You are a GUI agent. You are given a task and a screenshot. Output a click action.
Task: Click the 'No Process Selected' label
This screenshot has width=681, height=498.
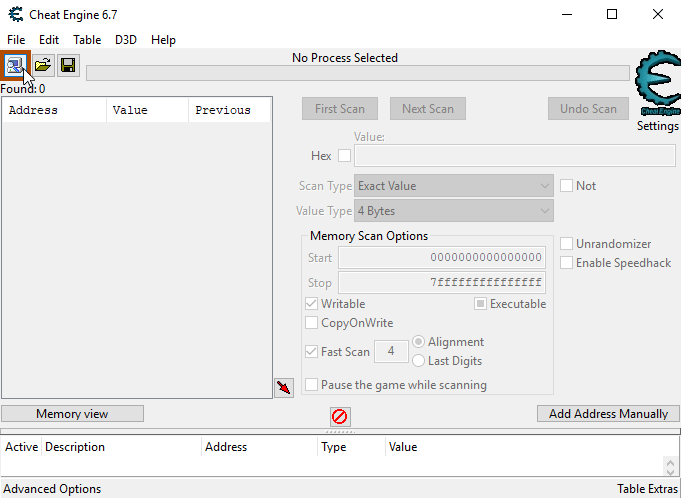[345, 58]
